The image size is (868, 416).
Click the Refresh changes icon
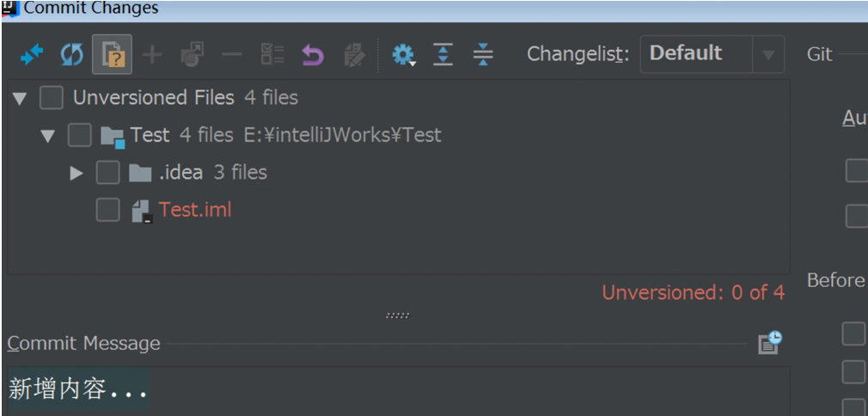pos(72,54)
